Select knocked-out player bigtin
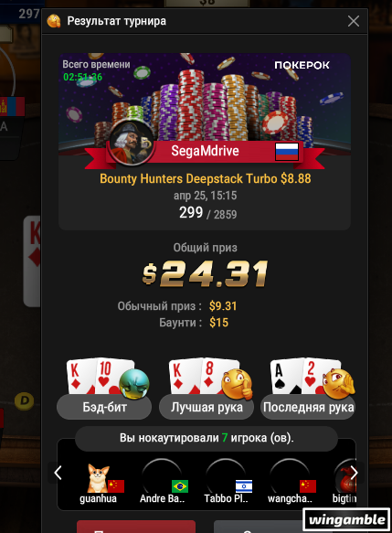Viewport: 392px width, 533px height. tap(344, 482)
